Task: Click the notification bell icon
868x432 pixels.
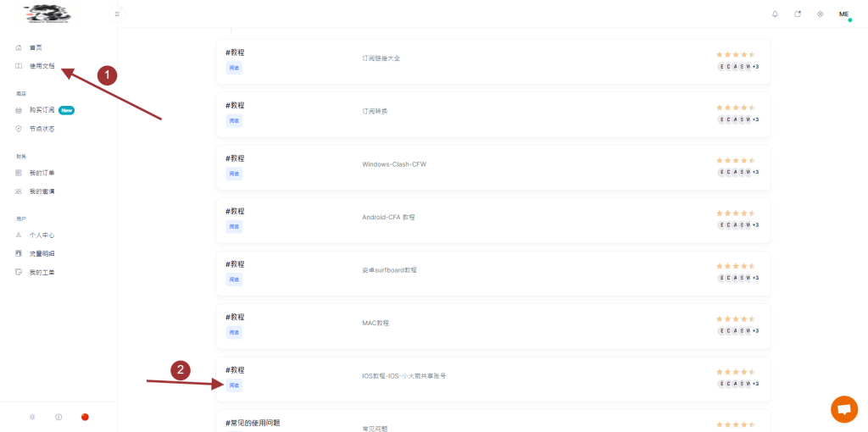Action: (x=775, y=14)
